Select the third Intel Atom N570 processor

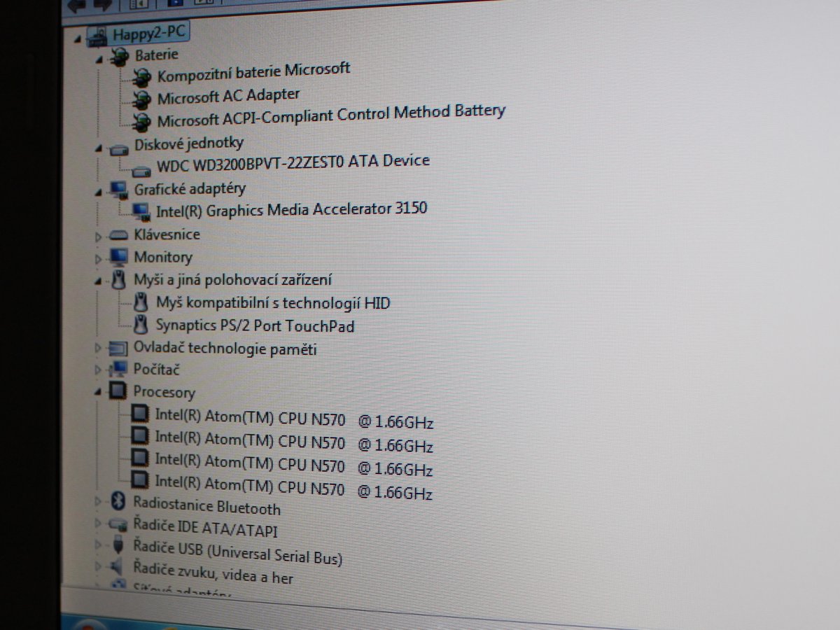click(x=294, y=464)
